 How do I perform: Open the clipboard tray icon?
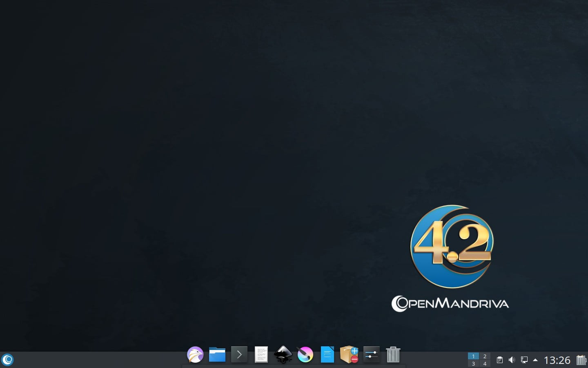tap(499, 360)
